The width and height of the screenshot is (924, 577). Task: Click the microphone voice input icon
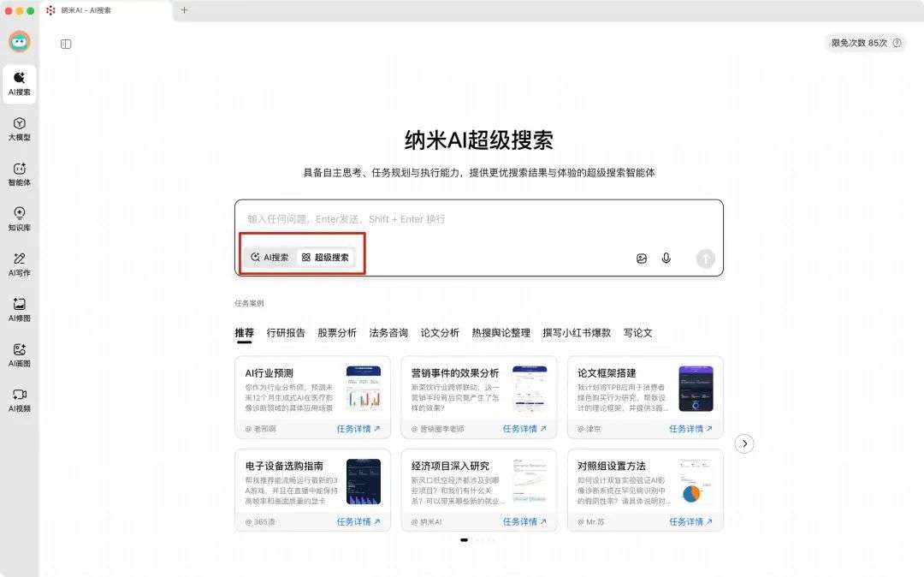click(x=666, y=258)
